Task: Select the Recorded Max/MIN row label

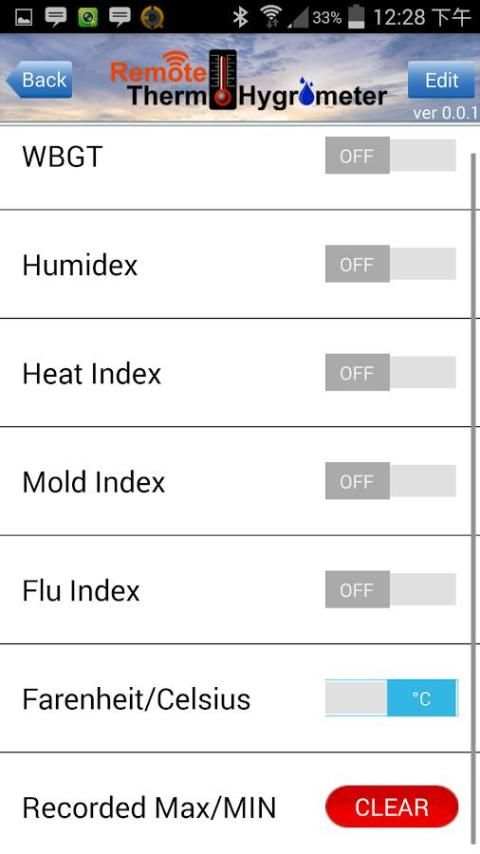Action: [149, 808]
